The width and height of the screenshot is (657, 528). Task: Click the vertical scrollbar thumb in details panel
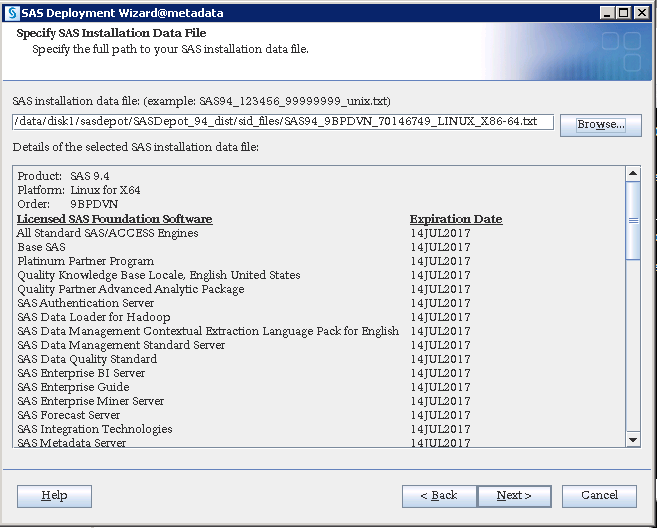(633, 221)
